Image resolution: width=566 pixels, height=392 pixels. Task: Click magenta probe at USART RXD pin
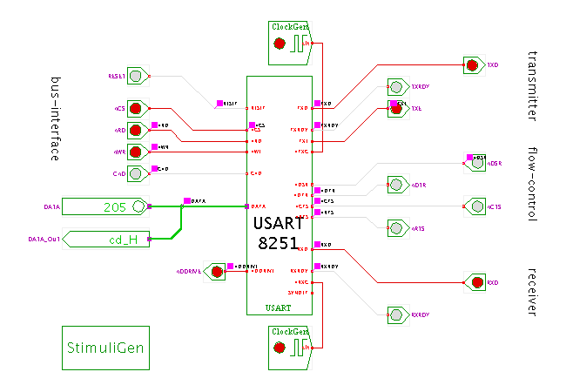[x=317, y=245]
